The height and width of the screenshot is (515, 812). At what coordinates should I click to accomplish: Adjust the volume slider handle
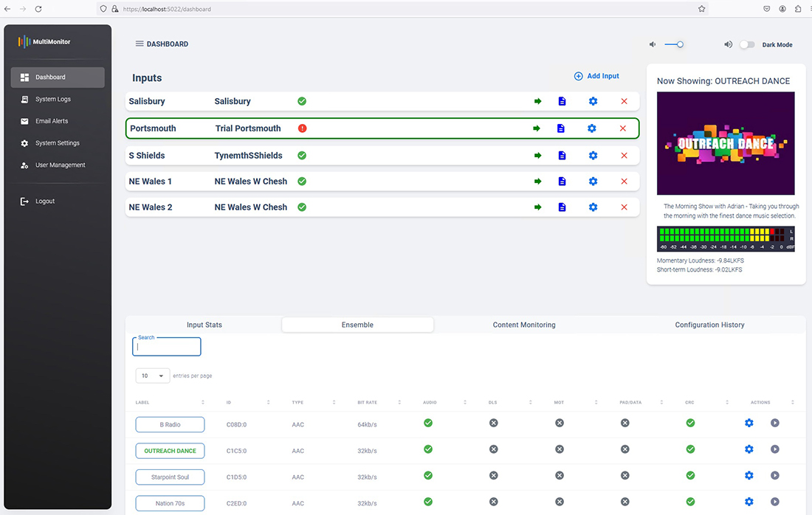(x=680, y=45)
